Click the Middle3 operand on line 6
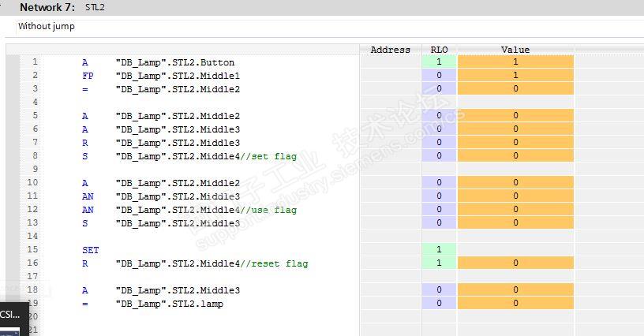This screenshot has height=336, width=644. (x=178, y=129)
